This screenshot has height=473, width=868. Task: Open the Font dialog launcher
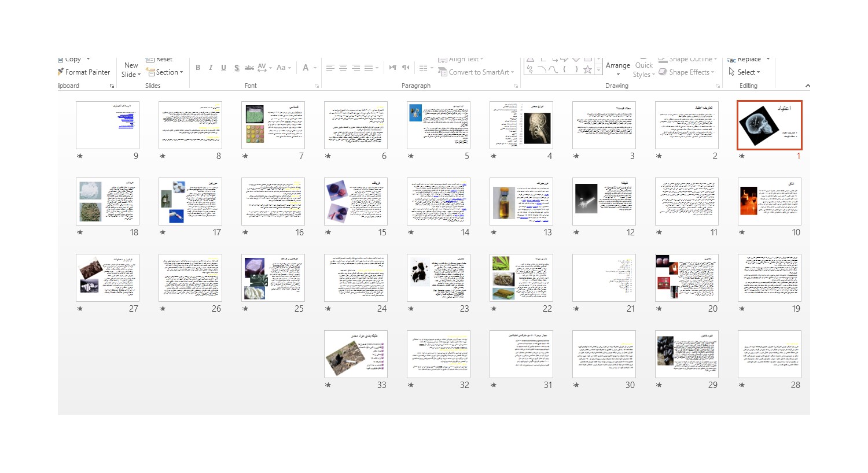pyautogui.click(x=317, y=86)
